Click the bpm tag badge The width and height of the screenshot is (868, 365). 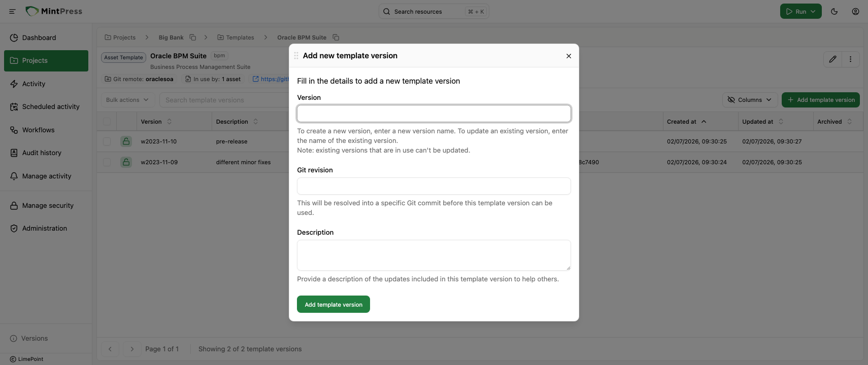[x=219, y=56]
